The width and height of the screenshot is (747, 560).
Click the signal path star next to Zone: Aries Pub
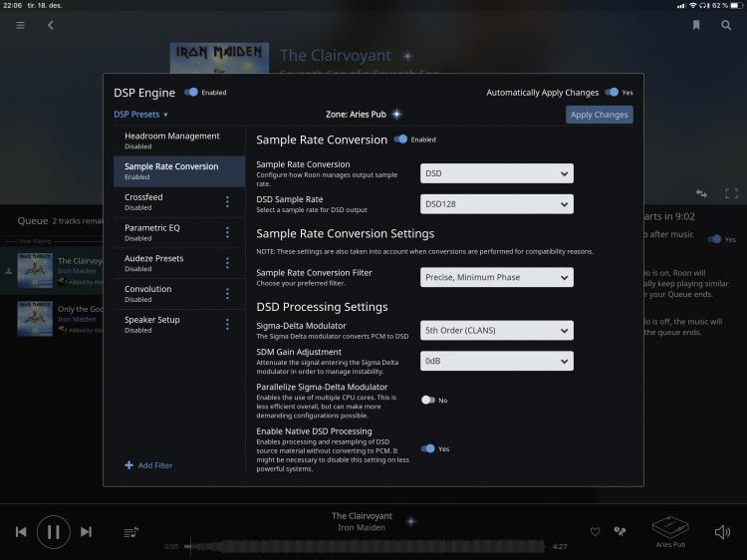click(396, 115)
